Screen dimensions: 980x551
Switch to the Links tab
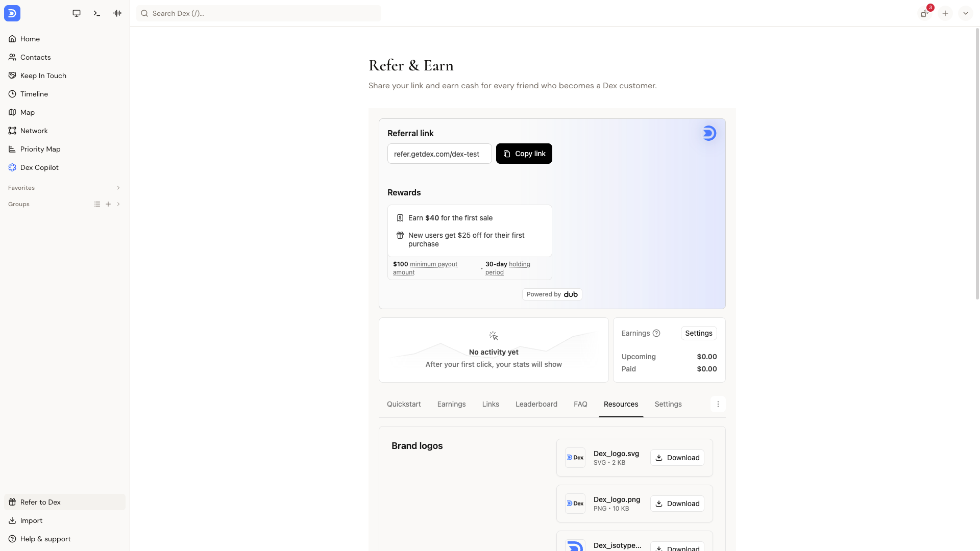click(x=491, y=404)
